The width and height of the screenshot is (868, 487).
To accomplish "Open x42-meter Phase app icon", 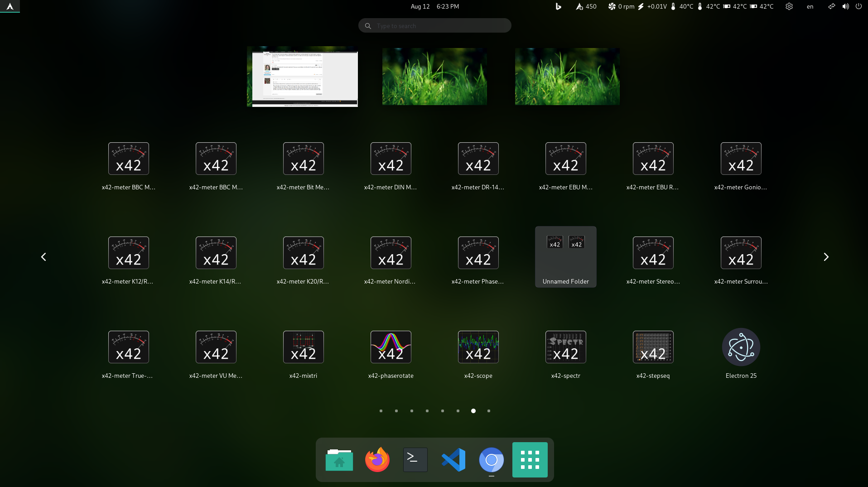I will coord(478,260).
